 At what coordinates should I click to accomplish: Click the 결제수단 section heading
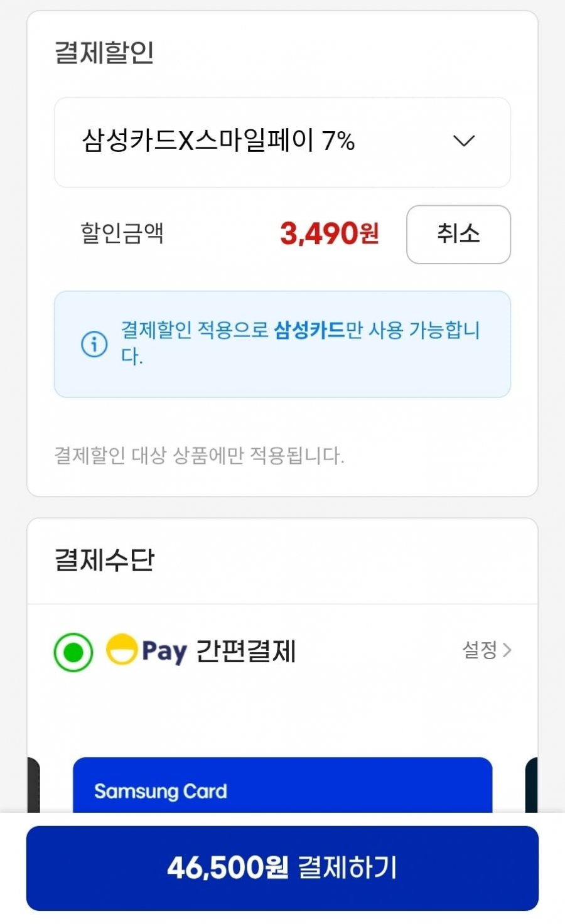pyautogui.click(x=105, y=560)
